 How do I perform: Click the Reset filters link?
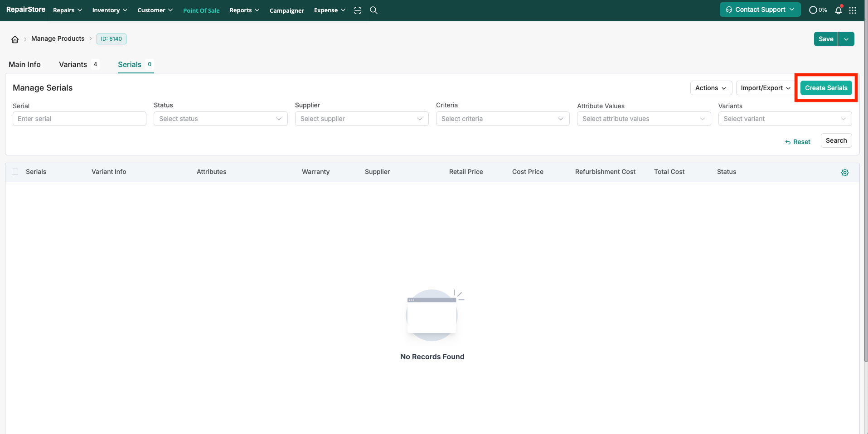798,142
